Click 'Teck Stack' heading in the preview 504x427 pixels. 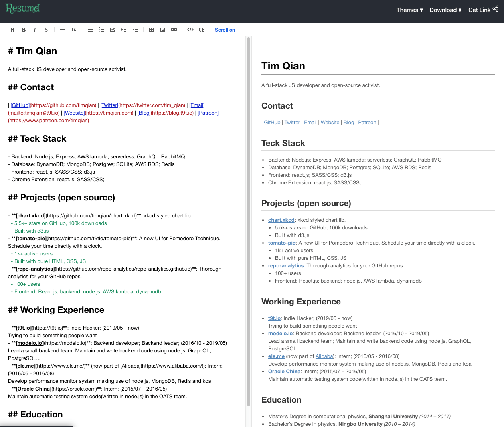283,144
